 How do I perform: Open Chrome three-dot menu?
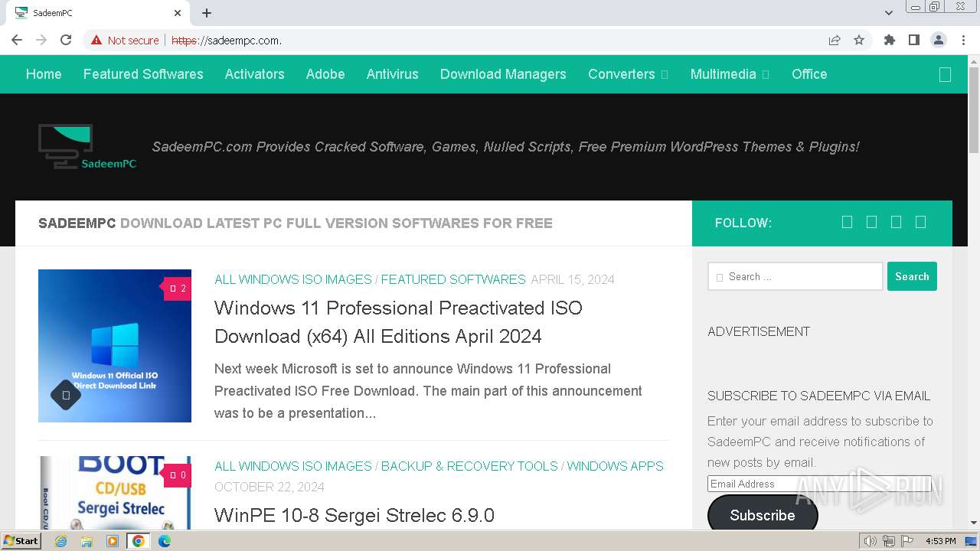click(x=963, y=40)
